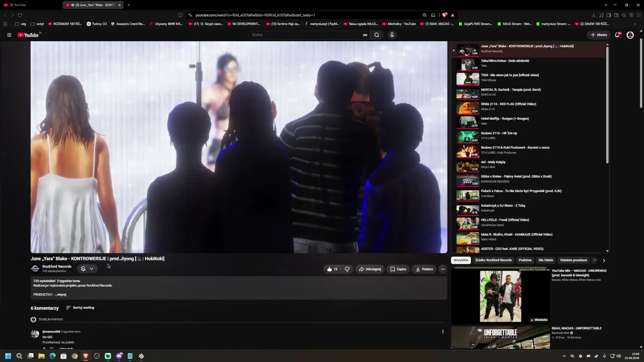Open the Rockford Records channel name link
Image resolution: width=644 pixels, height=362 pixels.
[x=57, y=266]
